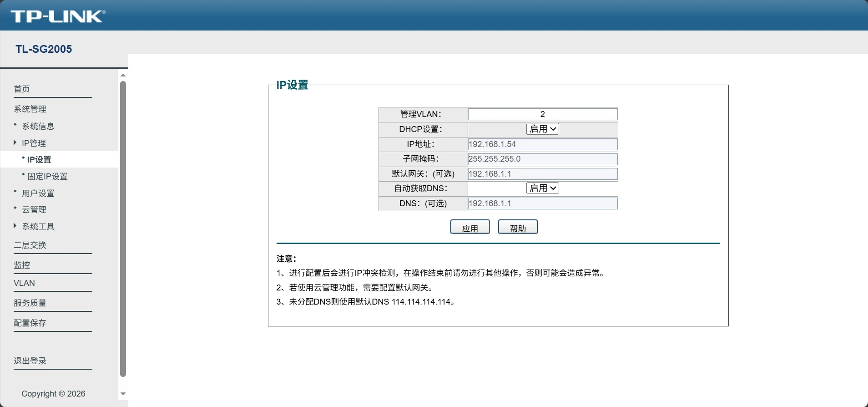Click the DNS: (可选) label
The image size is (868, 407).
[423, 203]
